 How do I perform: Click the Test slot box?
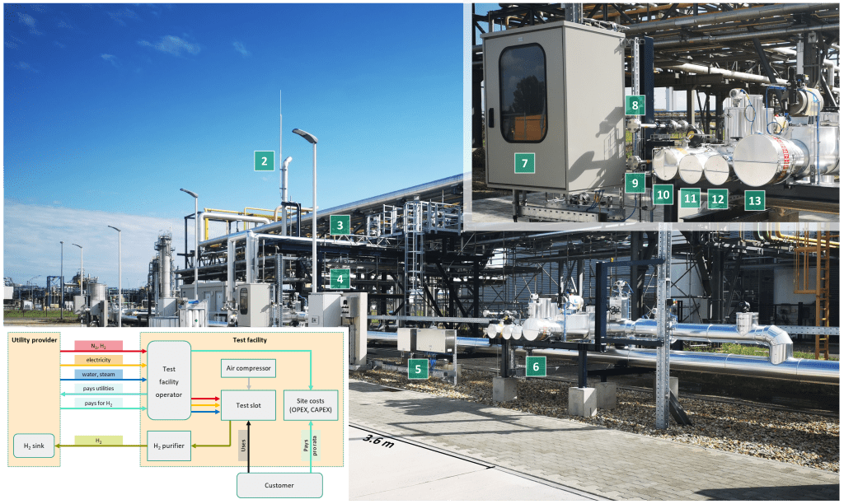click(x=247, y=404)
